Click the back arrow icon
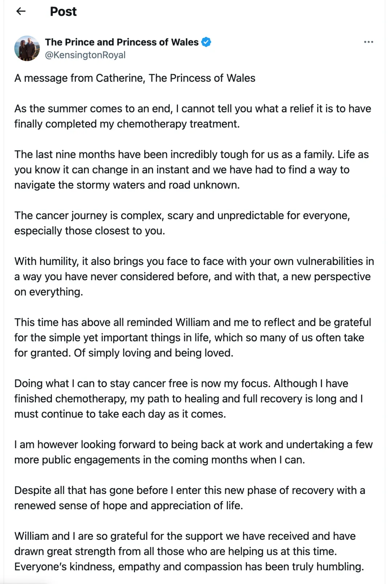Viewport: 392px width, 584px height. (21, 11)
